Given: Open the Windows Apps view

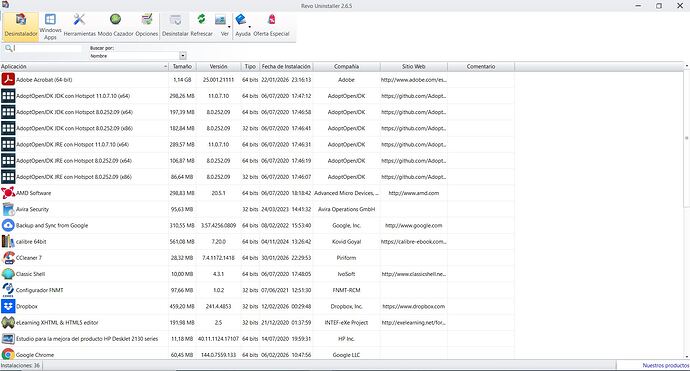Looking at the screenshot, I should click(50, 26).
